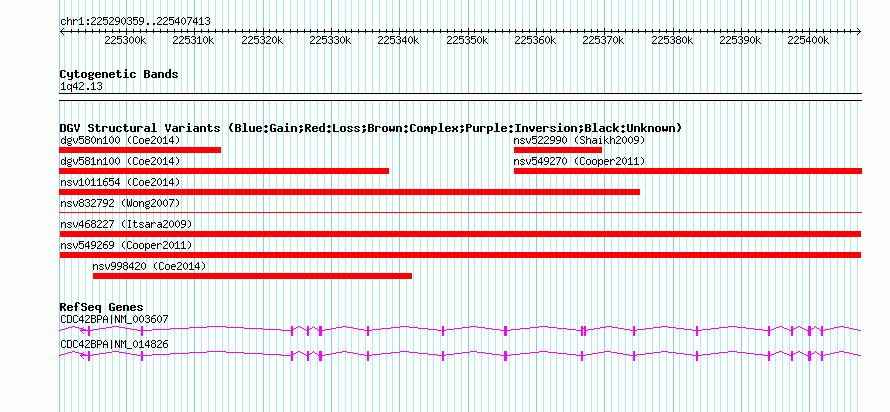Screen dimensions: 890x412
Task: Open variant label nsv1011654 (Coe2014)
Action: tap(120, 182)
